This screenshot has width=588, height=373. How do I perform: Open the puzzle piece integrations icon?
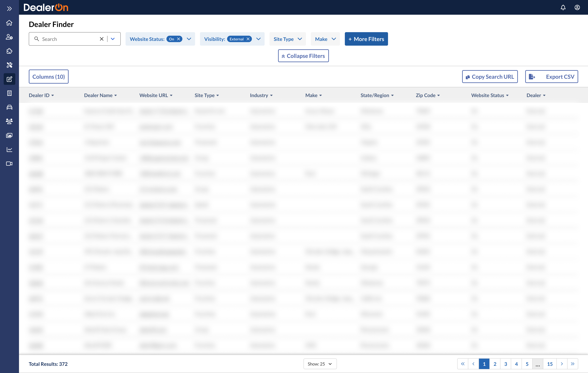tap(9, 51)
